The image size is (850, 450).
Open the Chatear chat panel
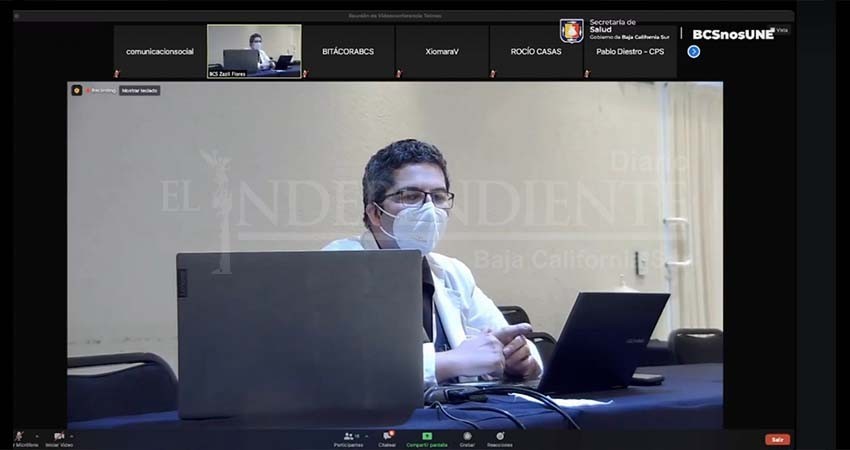387,437
